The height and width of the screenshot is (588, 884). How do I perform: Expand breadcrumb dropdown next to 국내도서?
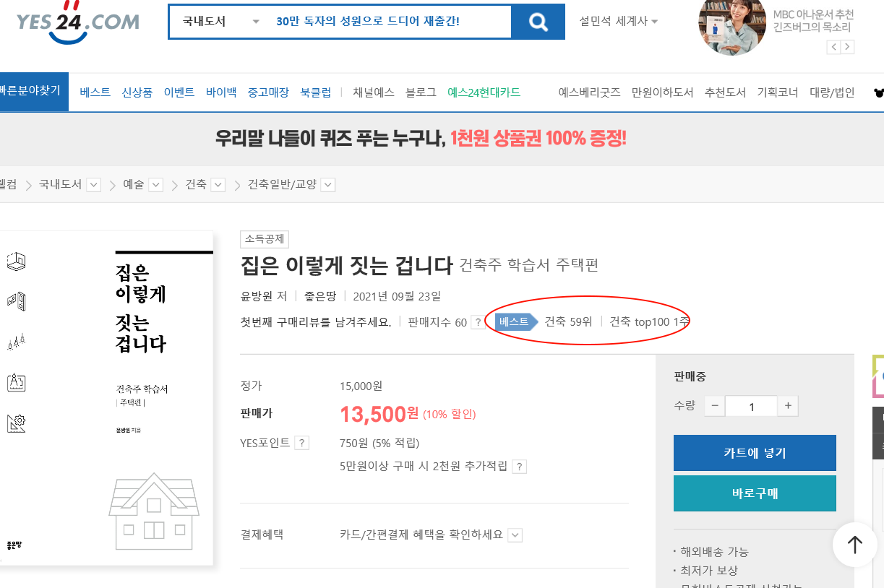[x=93, y=185]
